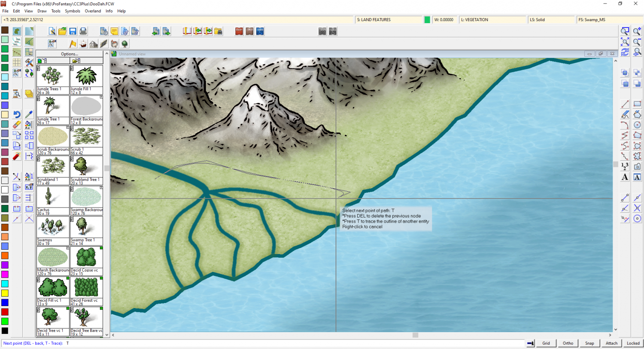This screenshot has height=349, width=644.
Task: Click the Undo arrow icon
Action: [x=17, y=114]
